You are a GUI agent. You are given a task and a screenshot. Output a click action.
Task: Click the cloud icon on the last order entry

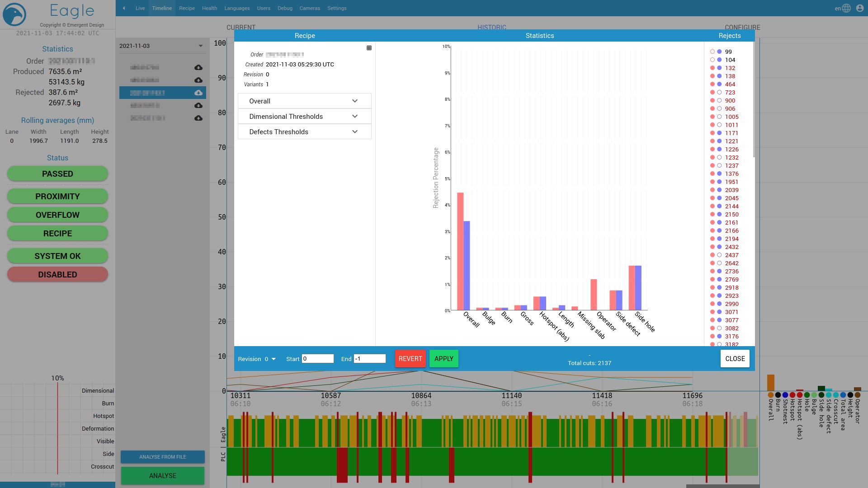pos(198,118)
